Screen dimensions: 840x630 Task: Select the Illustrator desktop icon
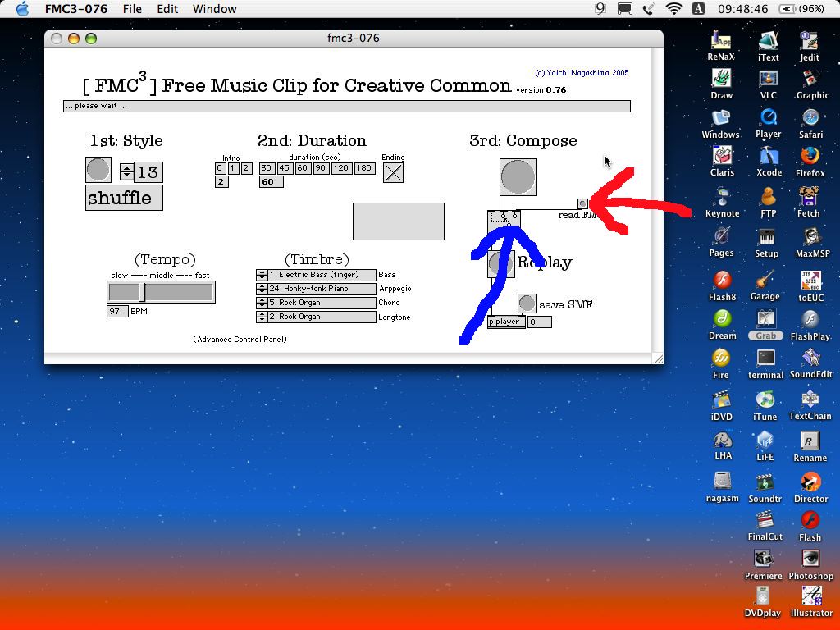pos(811,602)
